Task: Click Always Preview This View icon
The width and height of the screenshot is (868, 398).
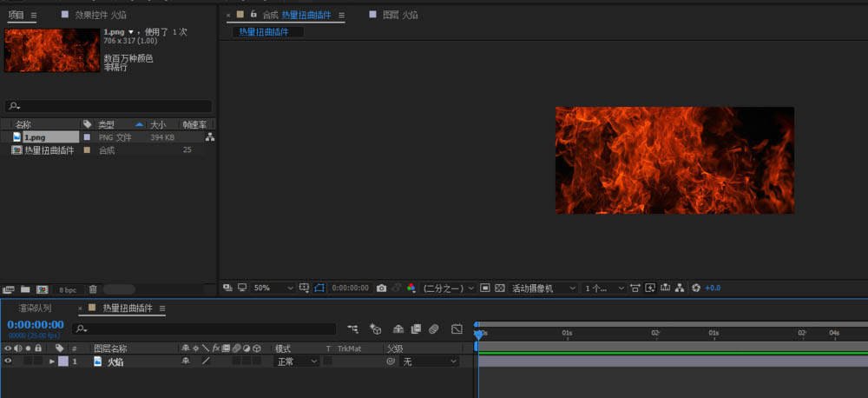Action: [x=227, y=288]
